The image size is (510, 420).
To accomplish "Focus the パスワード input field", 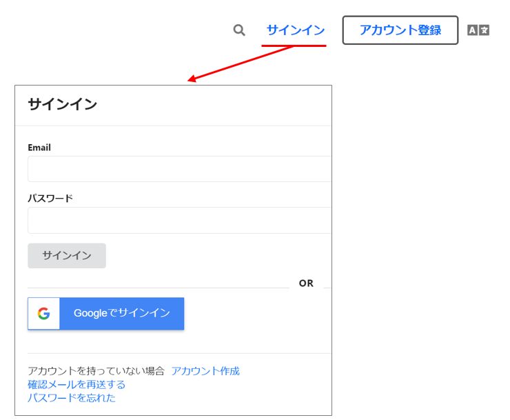I will (x=180, y=221).
